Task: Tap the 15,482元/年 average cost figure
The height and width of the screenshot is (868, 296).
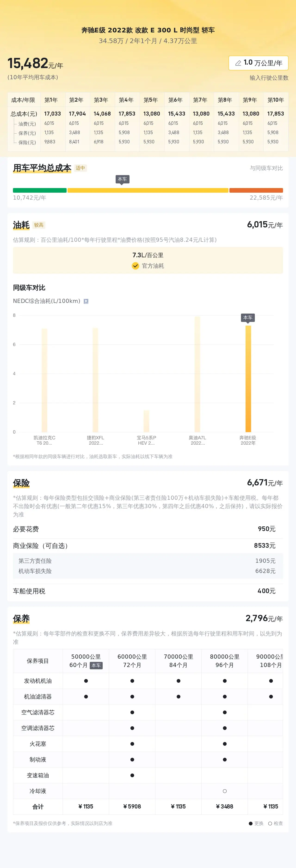Action: [x=35, y=63]
